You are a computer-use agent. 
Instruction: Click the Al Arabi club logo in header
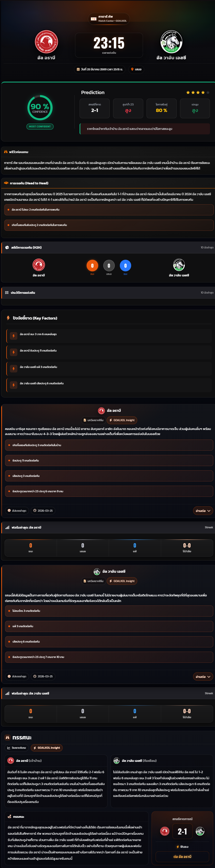(46, 42)
